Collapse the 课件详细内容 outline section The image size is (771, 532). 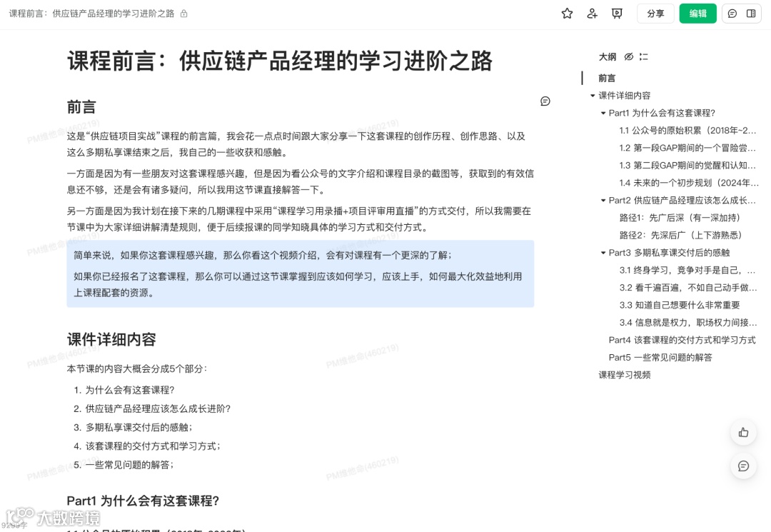592,95
